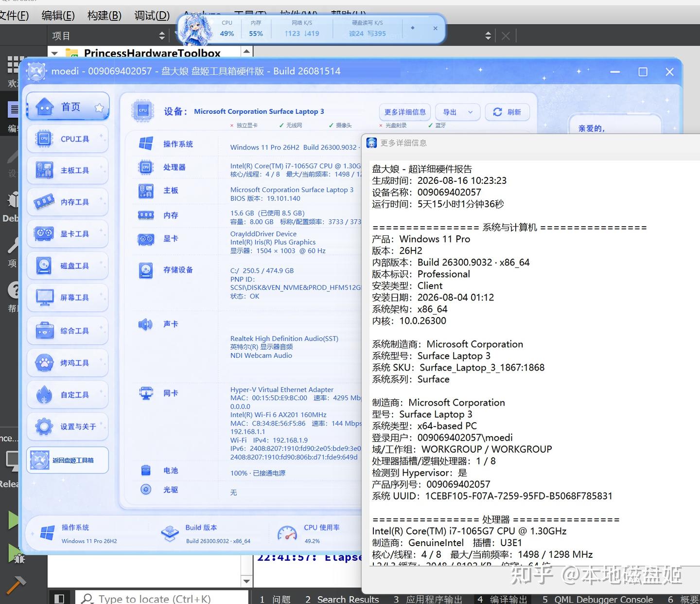Open Qt Creator 编辑(E) menu
This screenshot has height=604, width=700.
pos(58,16)
